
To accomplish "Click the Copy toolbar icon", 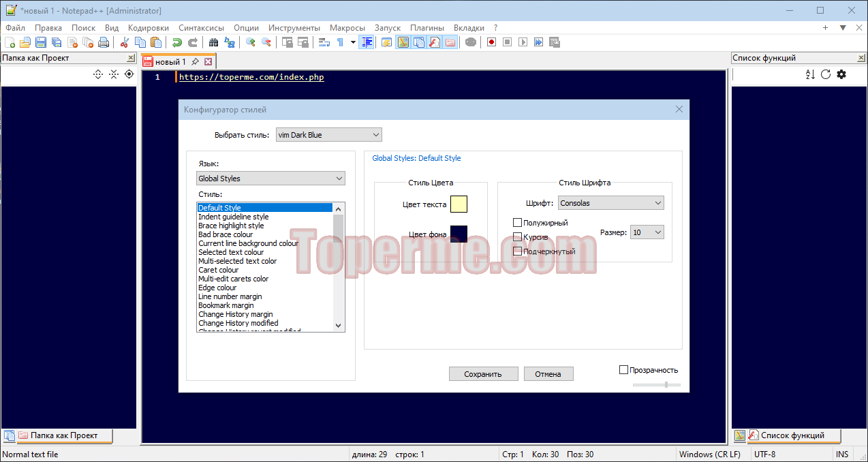I will click(140, 42).
